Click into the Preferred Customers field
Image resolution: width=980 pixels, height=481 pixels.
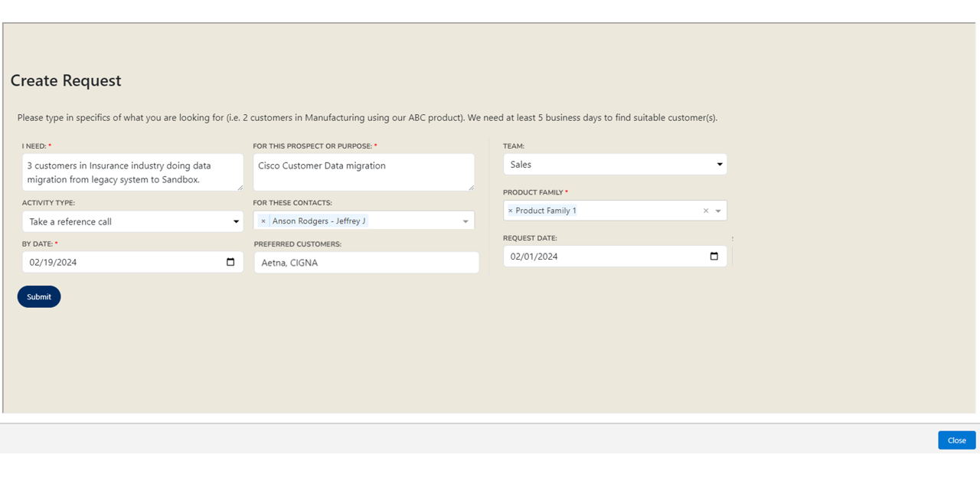(x=366, y=263)
